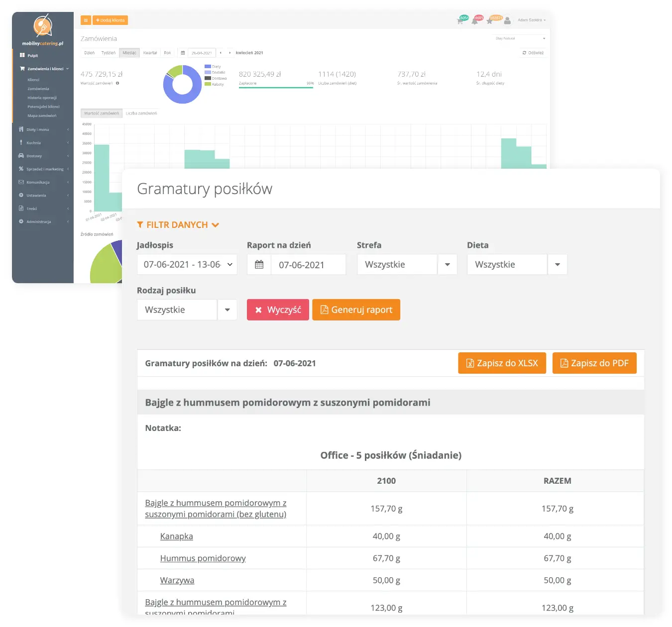Image resolution: width=672 pixels, height=627 pixels.
Task: Click Zapisz do PDF button
Action: coord(594,363)
